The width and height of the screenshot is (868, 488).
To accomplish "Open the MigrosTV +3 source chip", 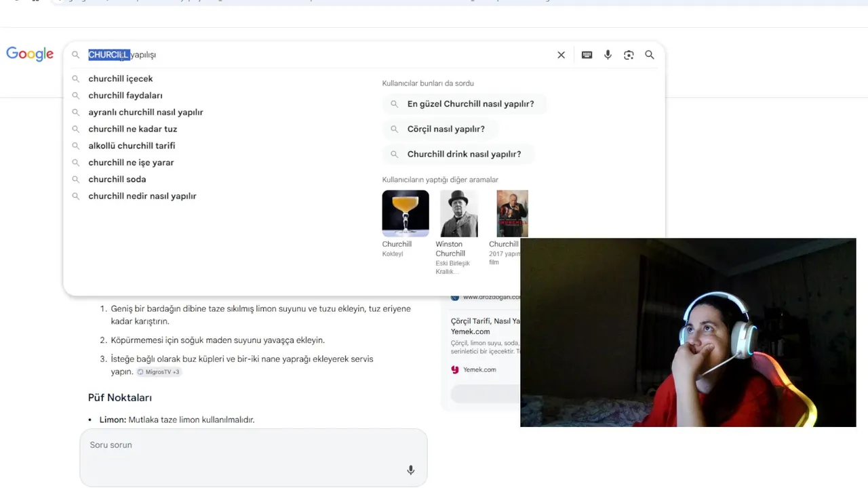I will (159, 372).
